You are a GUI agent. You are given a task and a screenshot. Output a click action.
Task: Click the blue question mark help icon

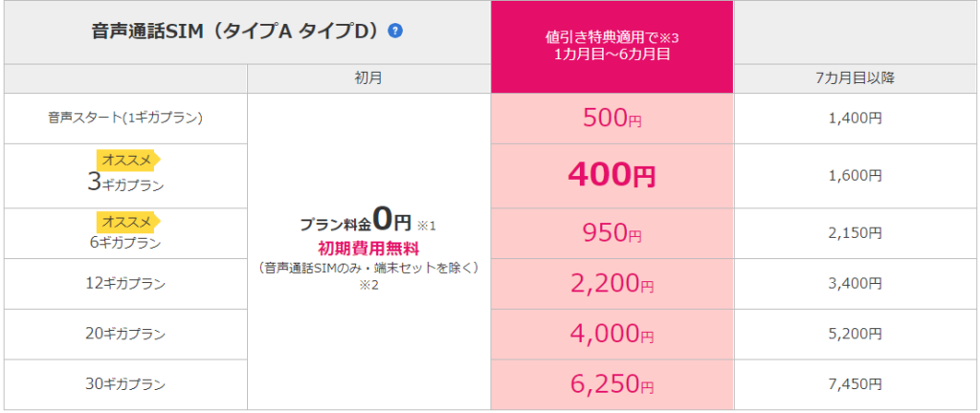coord(395,31)
